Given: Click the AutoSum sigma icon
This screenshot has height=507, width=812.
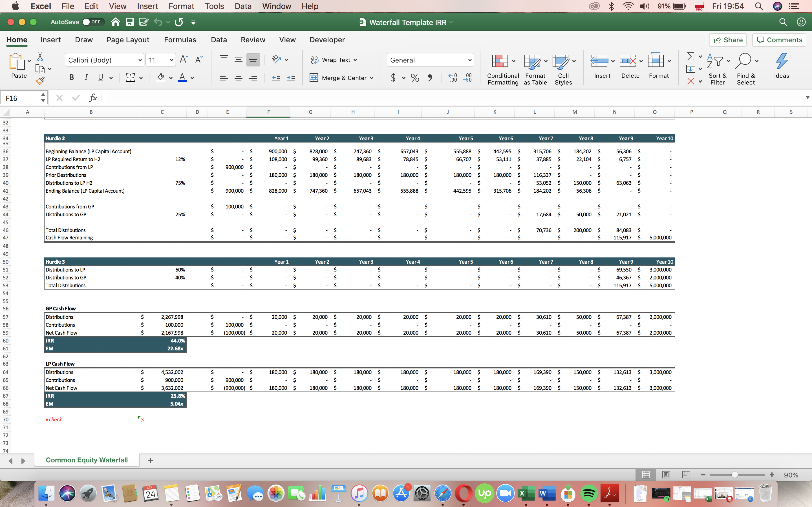Looking at the screenshot, I should [x=690, y=56].
